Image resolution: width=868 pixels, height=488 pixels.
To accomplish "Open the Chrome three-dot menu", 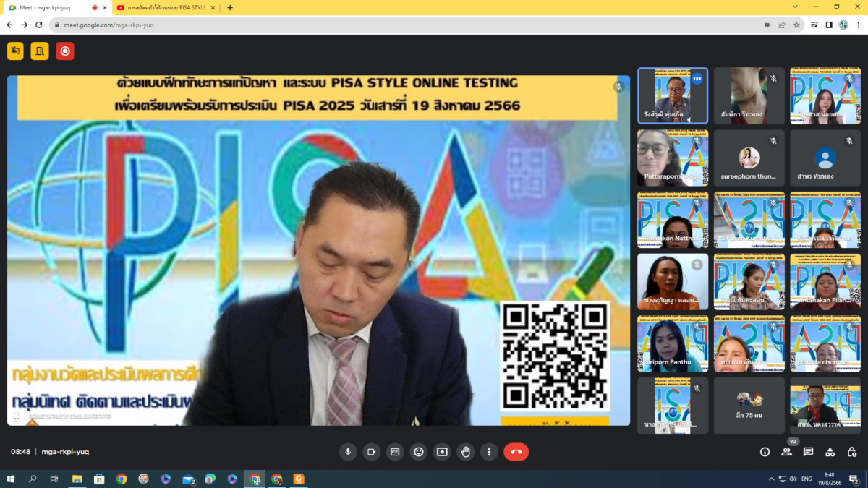I will pos(858,25).
